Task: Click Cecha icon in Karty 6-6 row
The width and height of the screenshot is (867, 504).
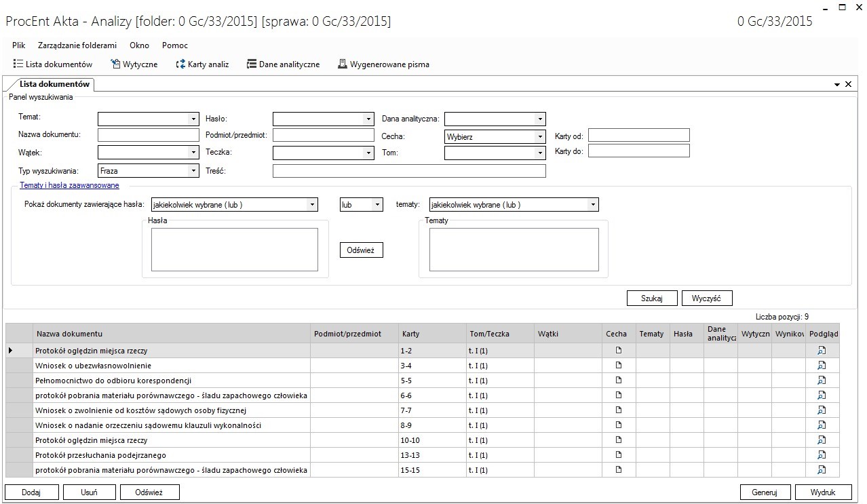Action: 618,395
